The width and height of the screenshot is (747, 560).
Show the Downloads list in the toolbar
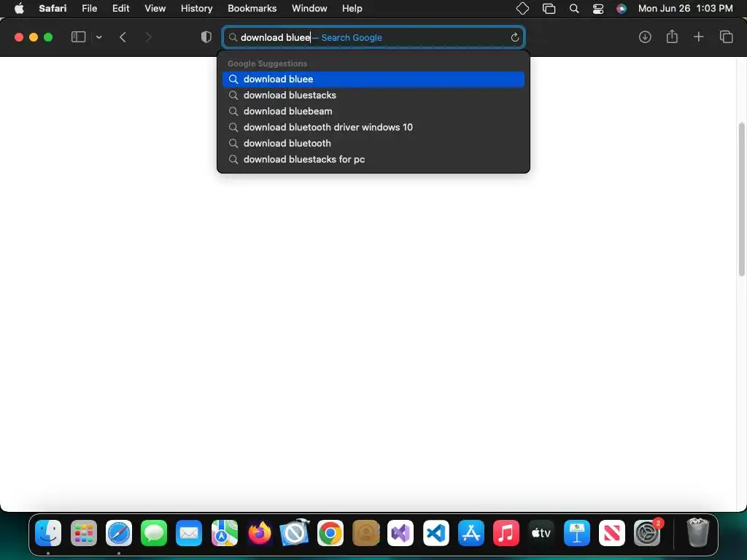click(645, 37)
